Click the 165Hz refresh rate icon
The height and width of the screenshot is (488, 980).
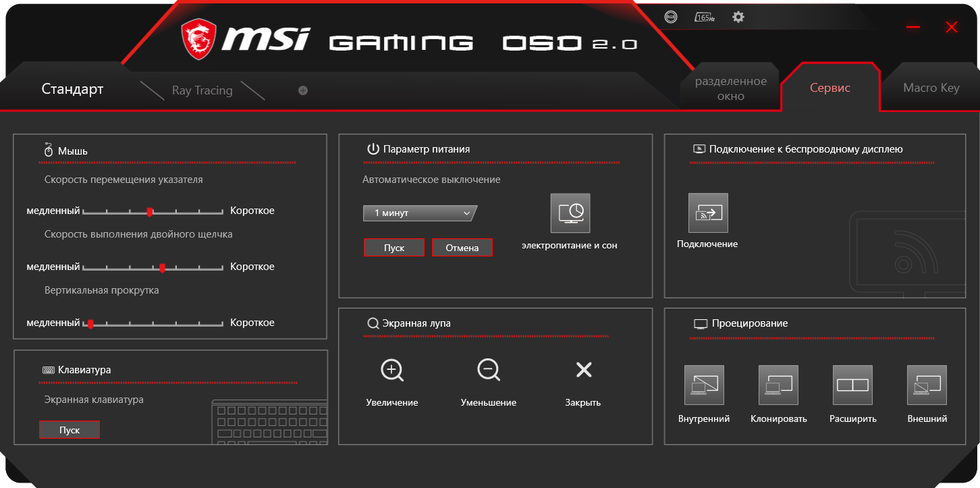705,17
